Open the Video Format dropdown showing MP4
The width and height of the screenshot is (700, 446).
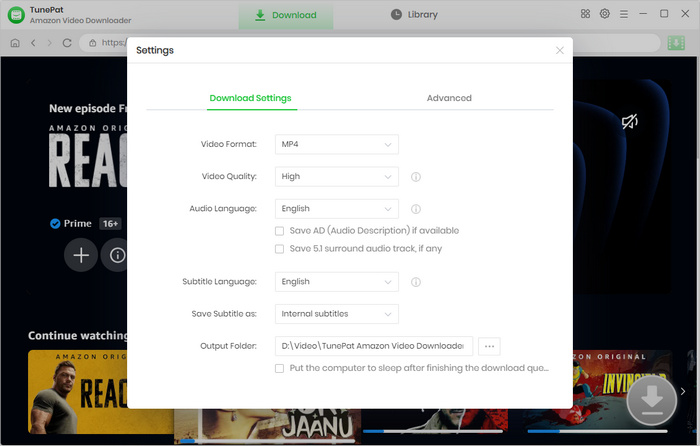(337, 145)
